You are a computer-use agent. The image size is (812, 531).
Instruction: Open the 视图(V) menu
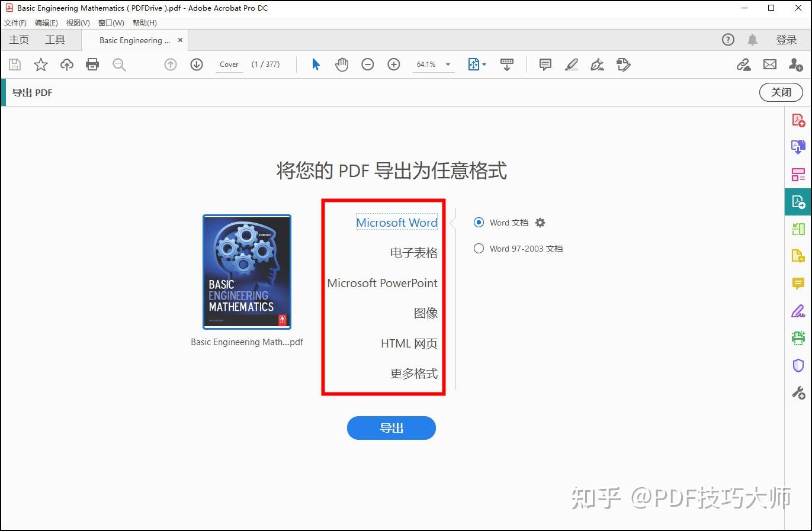coord(78,23)
